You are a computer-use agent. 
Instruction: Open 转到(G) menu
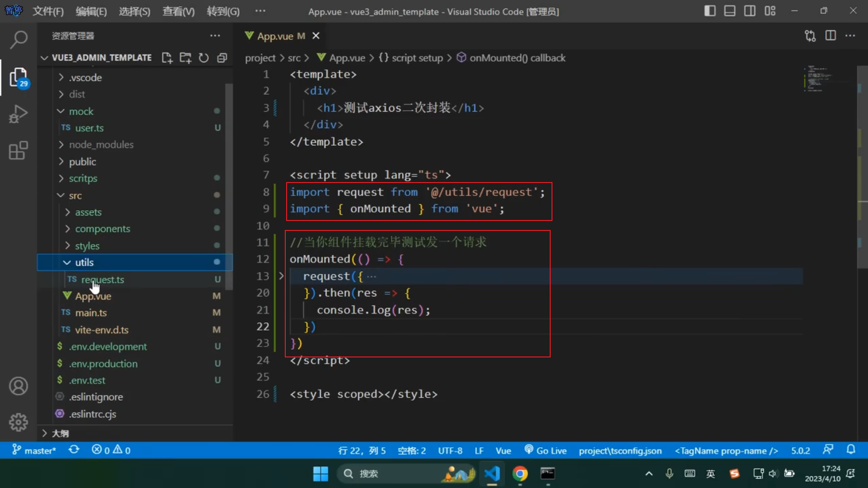(223, 11)
